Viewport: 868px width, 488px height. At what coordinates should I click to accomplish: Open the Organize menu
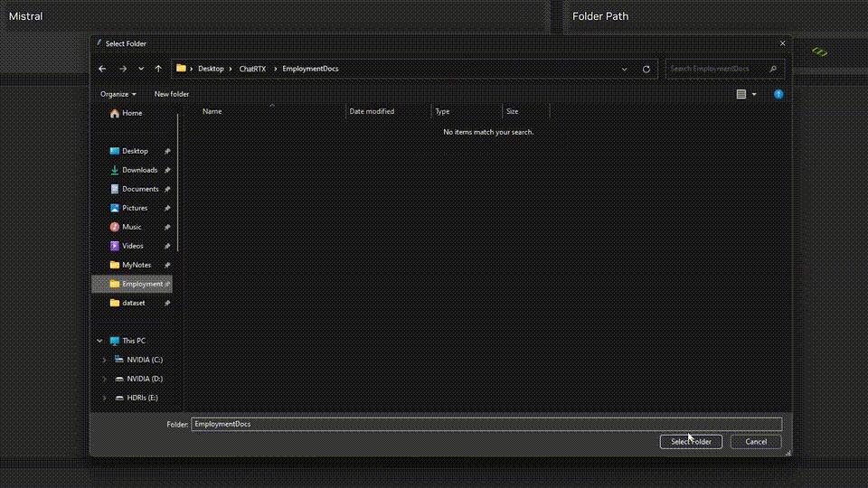118,94
